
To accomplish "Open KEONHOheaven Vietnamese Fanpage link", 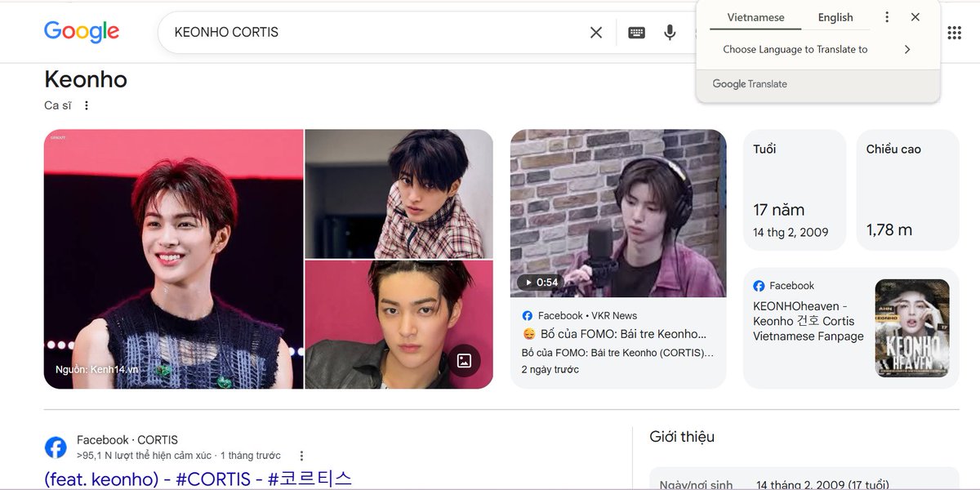I will click(808, 321).
